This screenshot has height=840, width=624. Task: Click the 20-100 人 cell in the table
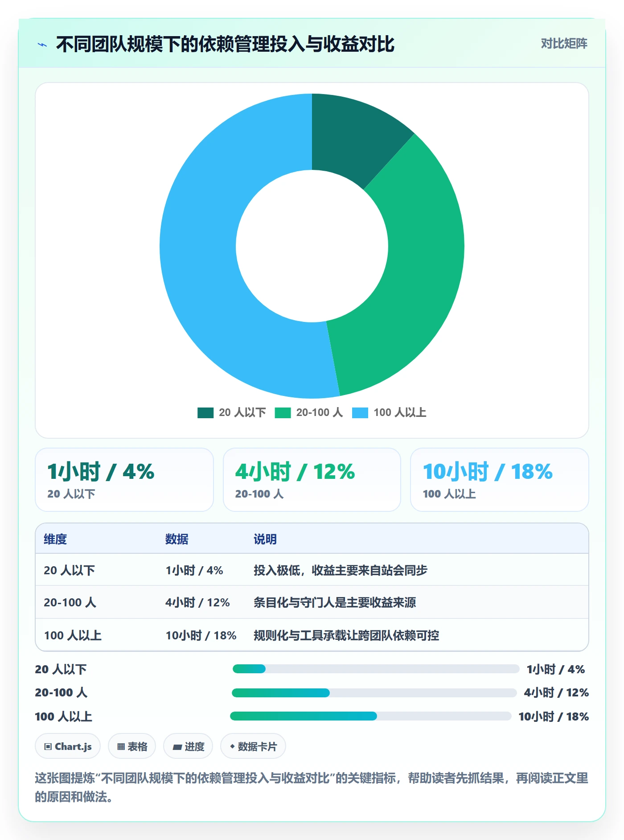[x=70, y=602]
